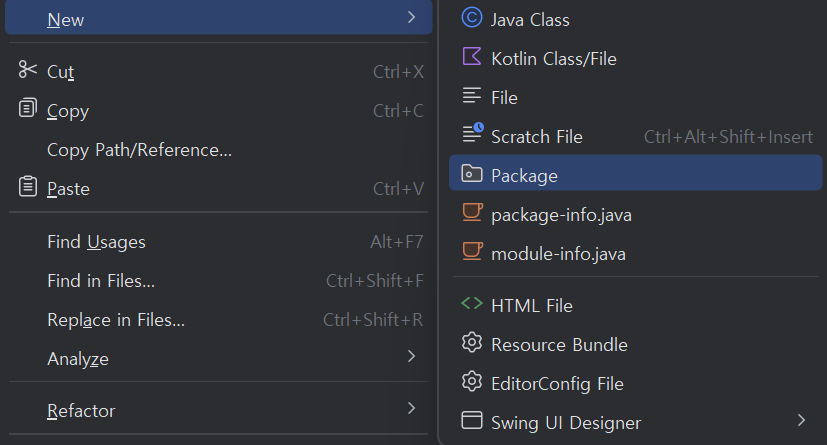Create a new Scratch File
Viewport: 827px width, 445px height.
(635, 137)
